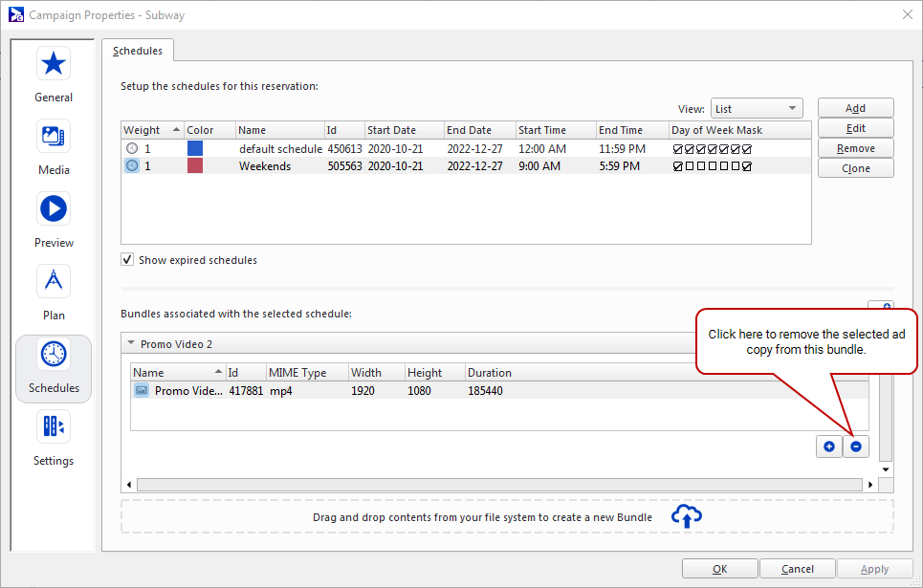Click the remove ad copy minus icon
This screenshot has width=923, height=588.
point(856,446)
